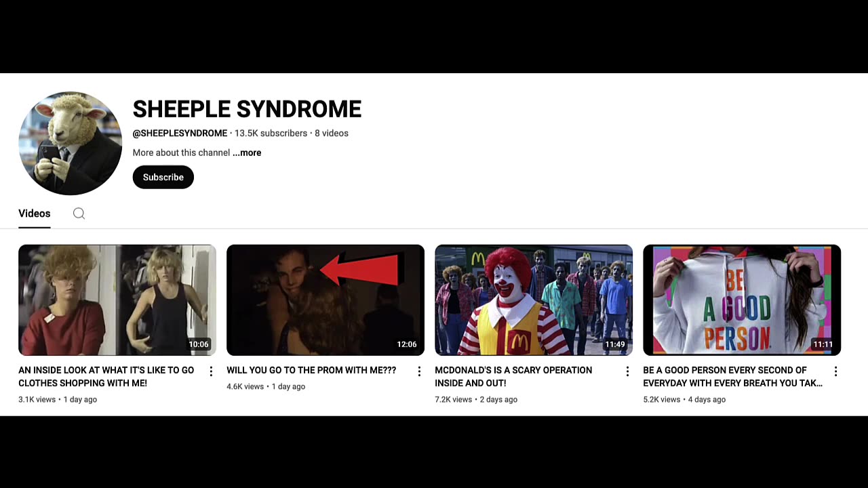
Task: Expand channel description with ...more
Action: click(x=247, y=152)
